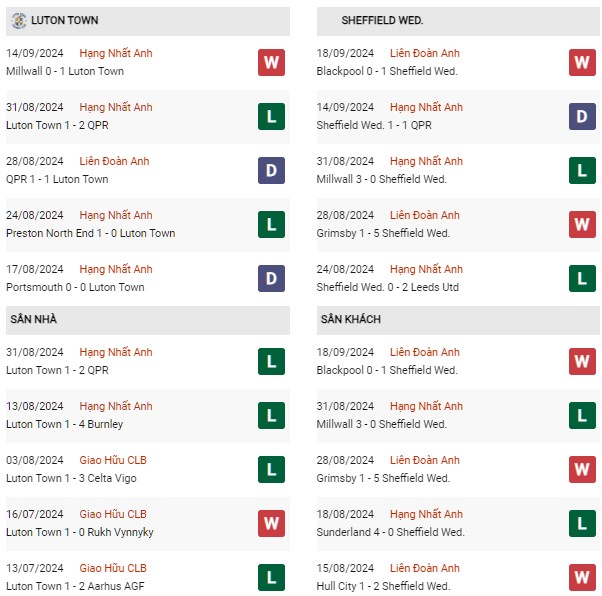
Task: Open Liên Đoàn Anh link for QPR 1-1 Luton Town
Action: (x=114, y=161)
